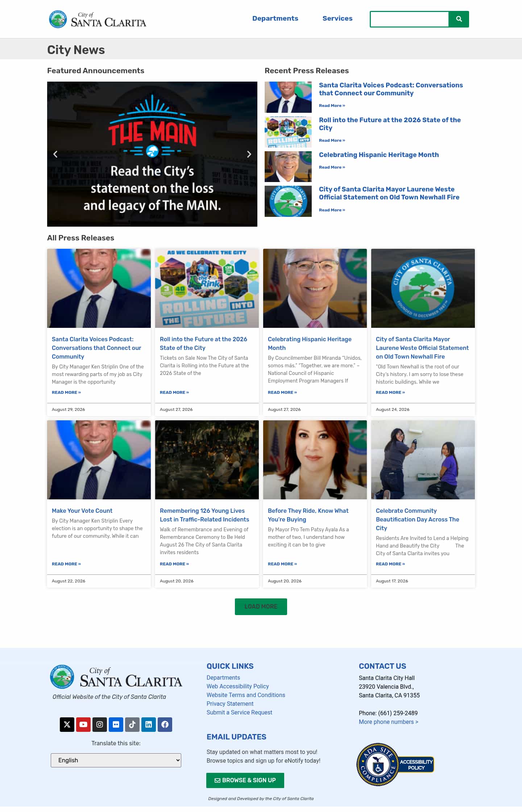Click The MAIN featured announcement banner
Screen dimensions: 522x812
[152, 154]
